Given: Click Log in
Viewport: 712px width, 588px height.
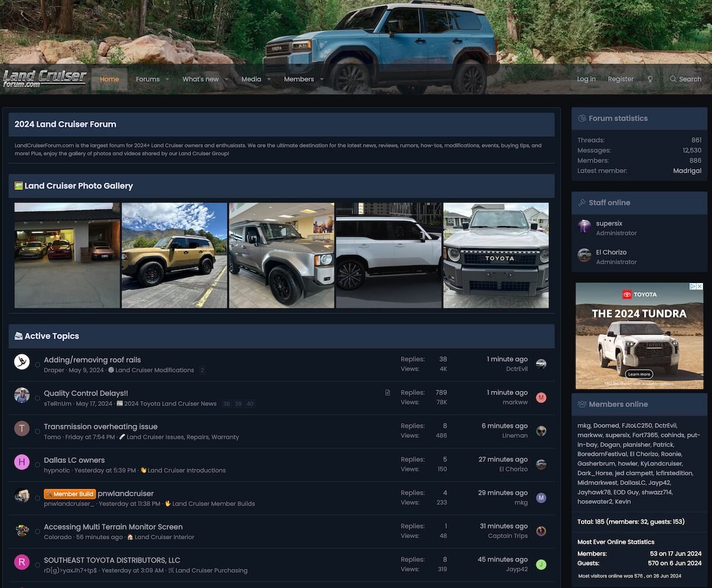Looking at the screenshot, I should tap(586, 79).
